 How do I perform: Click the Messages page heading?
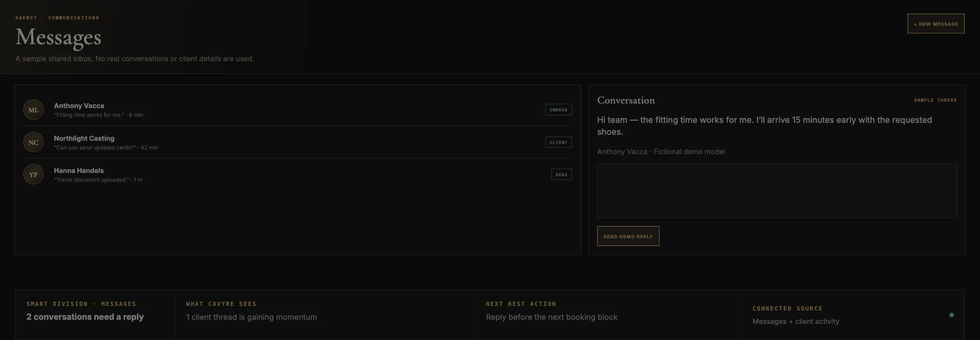click(58, 37)
